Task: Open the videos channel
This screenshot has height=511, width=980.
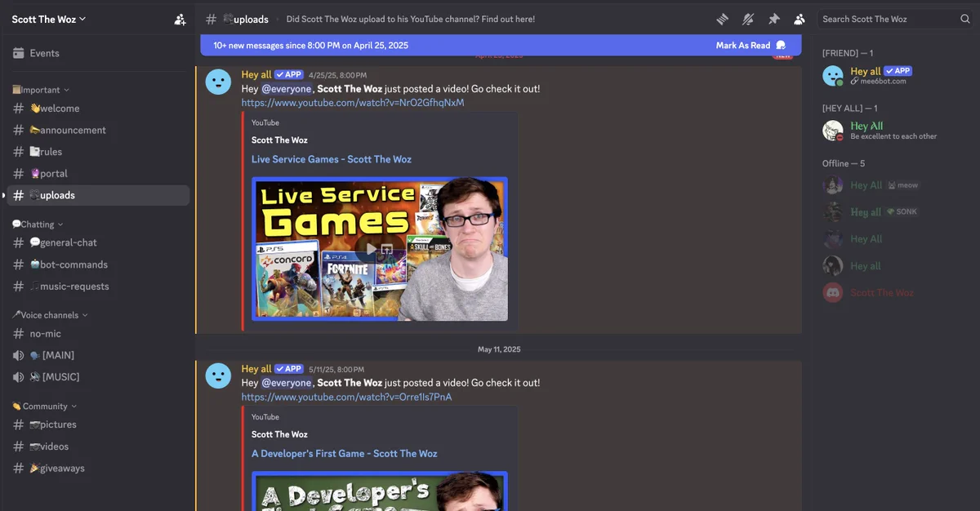Action: coord(98,447)
